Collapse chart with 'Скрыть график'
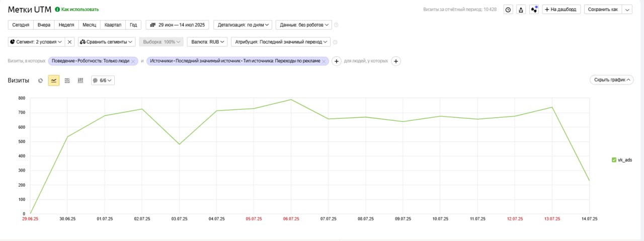 (611, 80)
